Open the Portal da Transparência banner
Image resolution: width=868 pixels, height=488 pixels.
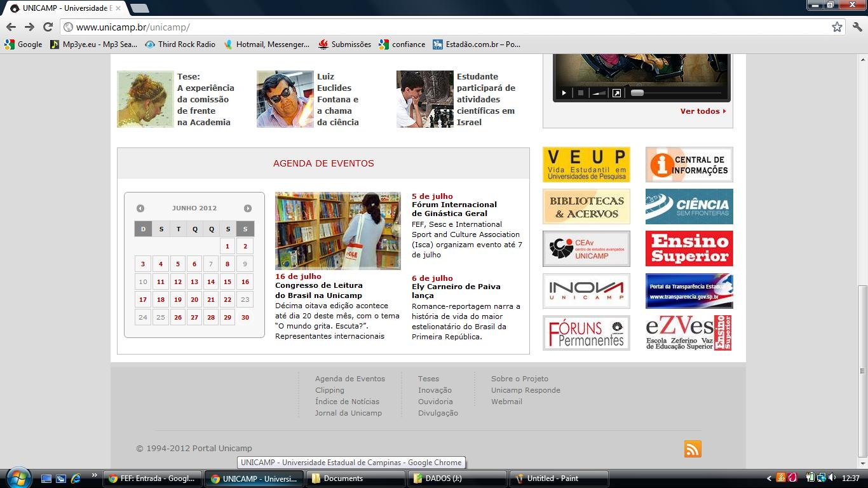689,291
